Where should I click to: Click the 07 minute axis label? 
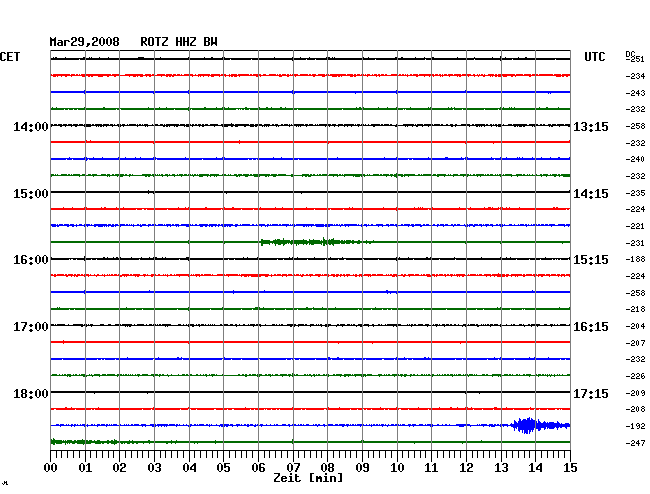click(x=293, y=468)
